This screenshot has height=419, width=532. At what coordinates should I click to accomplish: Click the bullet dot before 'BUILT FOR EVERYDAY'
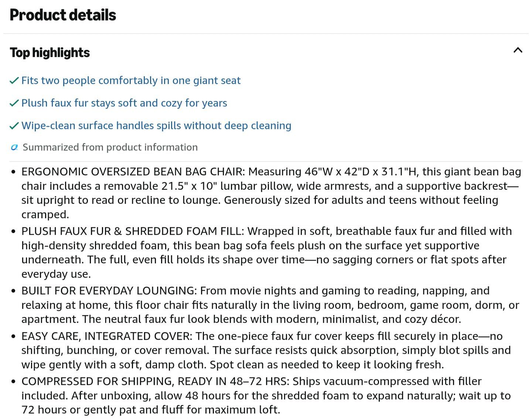pos(13,291)
